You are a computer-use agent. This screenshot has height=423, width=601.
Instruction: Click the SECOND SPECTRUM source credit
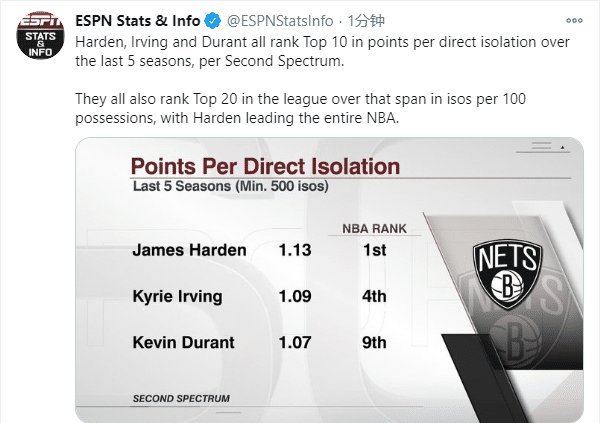click(x=181, y=398)
